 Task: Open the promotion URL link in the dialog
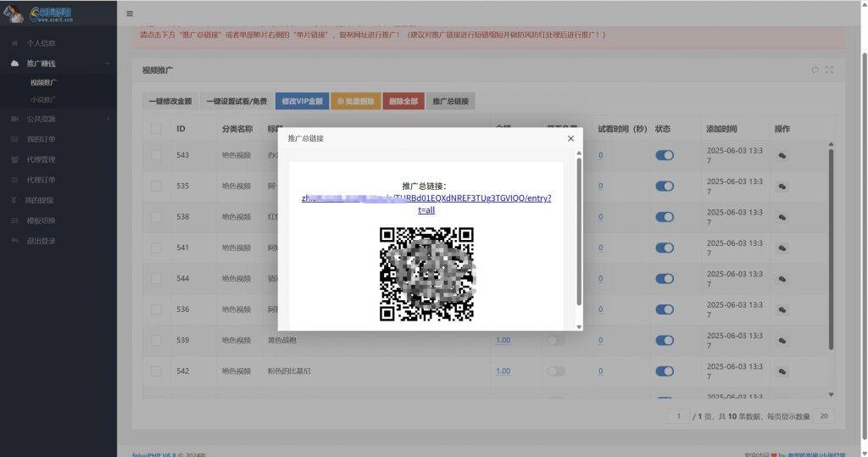tap(426, 203)
